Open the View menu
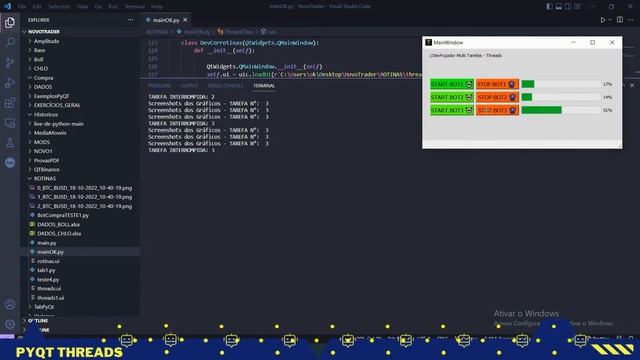Viewport: 640px width, 360px height. pyautogui.click(x=82, y=7)
